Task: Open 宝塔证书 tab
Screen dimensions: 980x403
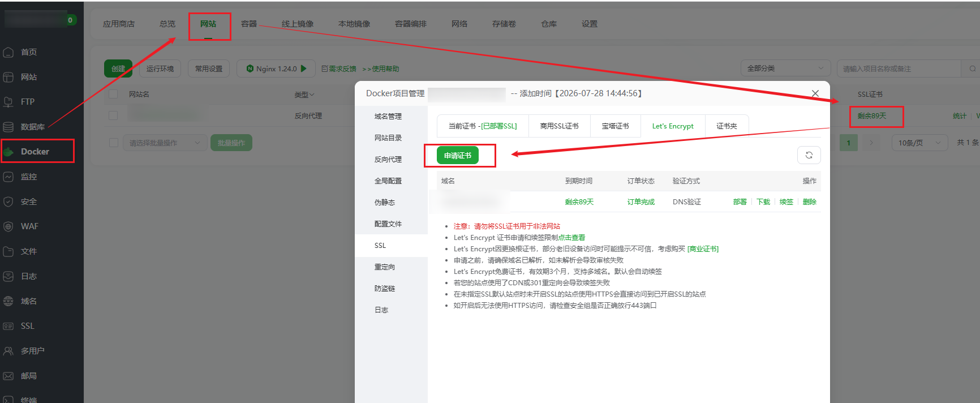Action: (616, 126)
